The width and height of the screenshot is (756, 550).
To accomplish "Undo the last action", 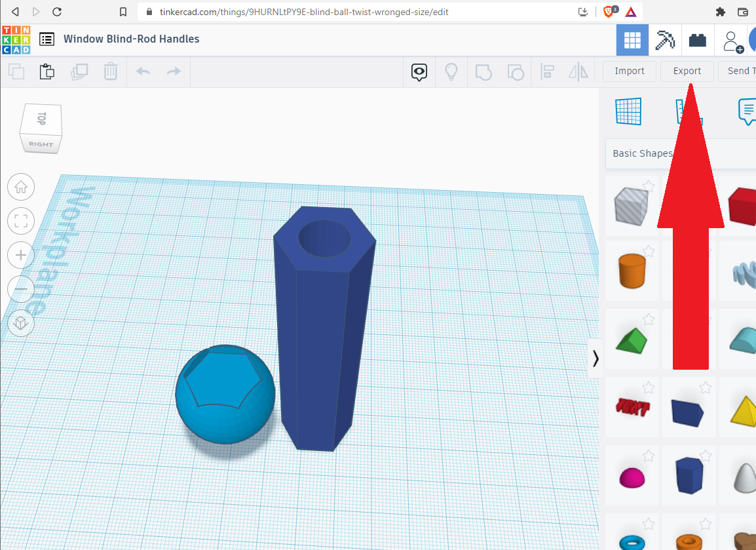I will (143, 71).
